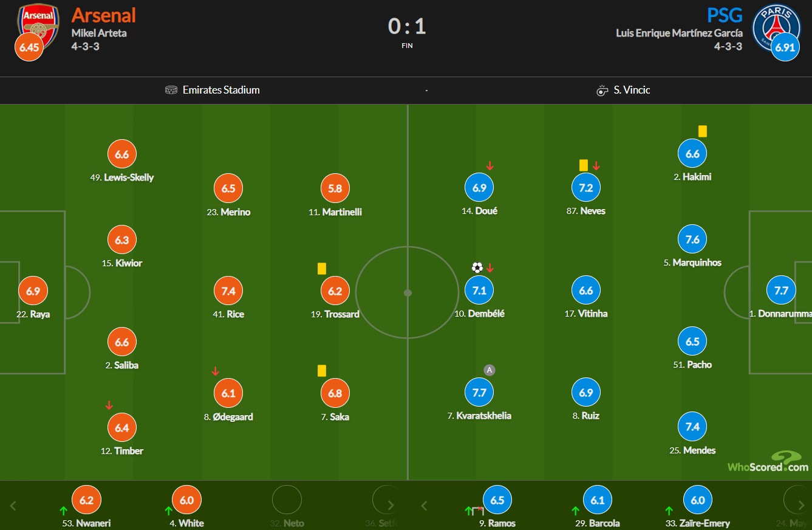Screen dimensions: 812x530
Task: Click the goal ball icon above Dembélé
Action: [477, 267]
